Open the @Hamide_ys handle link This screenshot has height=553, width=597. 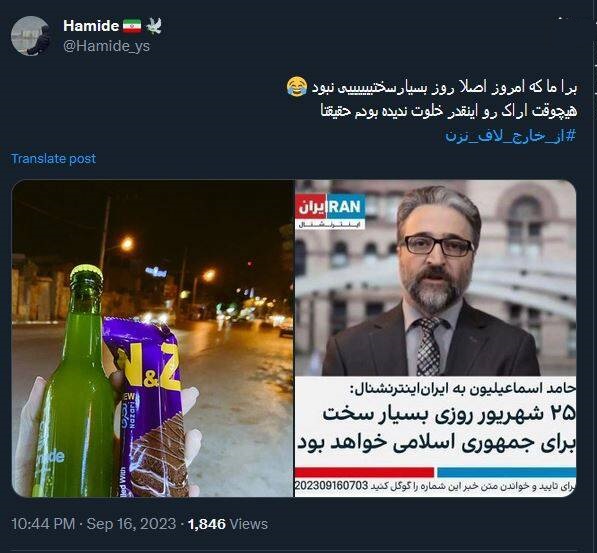(107, 46)
